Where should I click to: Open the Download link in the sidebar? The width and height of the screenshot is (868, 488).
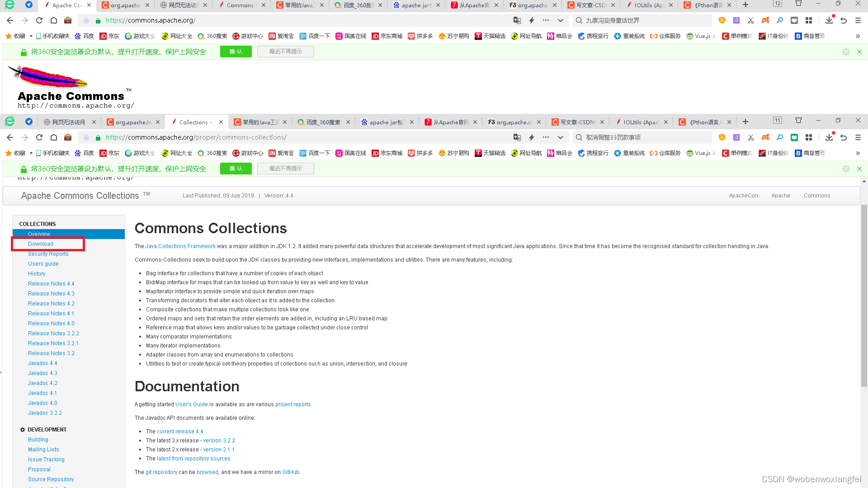click(x=41, y=244)
